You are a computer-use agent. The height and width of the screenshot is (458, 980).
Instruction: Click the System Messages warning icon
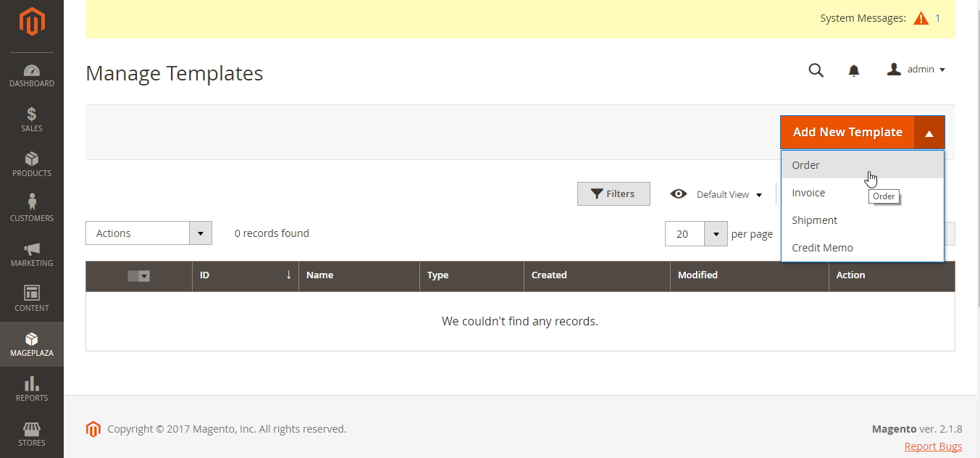tap(921, 19)
